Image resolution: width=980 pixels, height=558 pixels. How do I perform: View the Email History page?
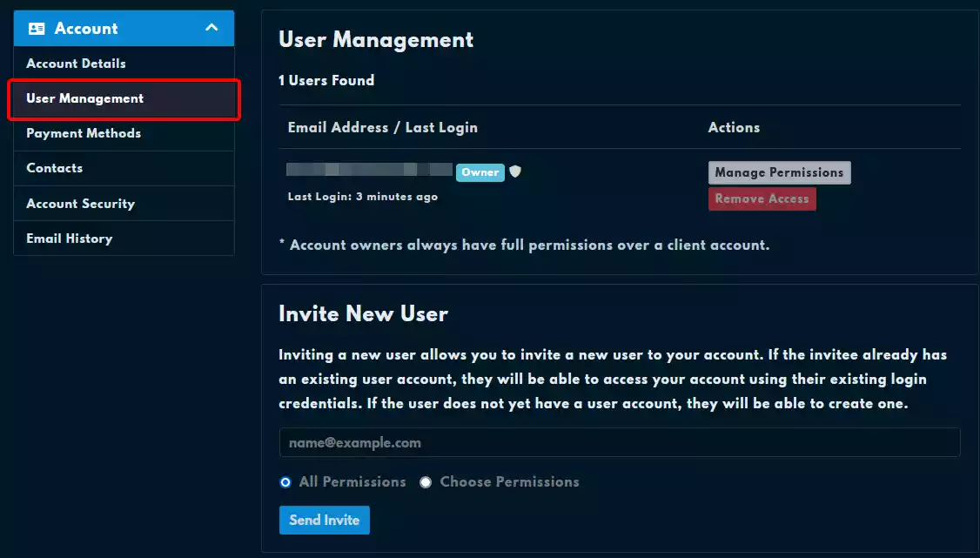pyautogui.click(x=69, y=238)
